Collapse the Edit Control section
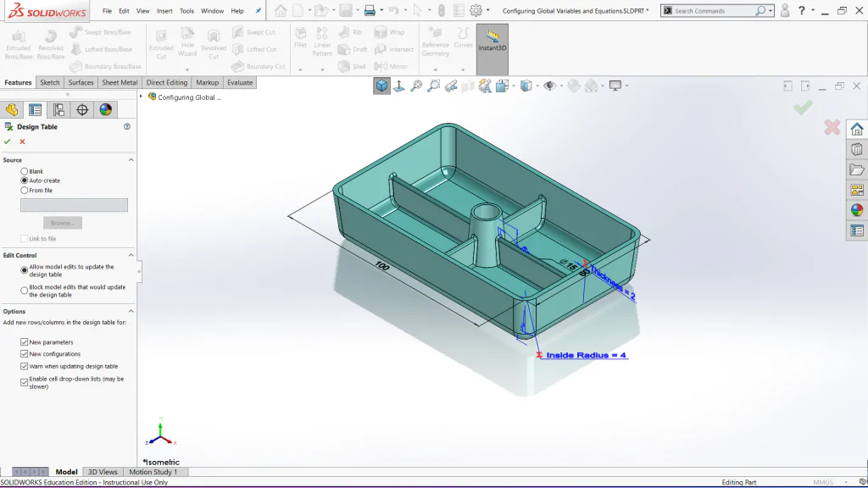Viewport: 868px width, 488px height. 131,255
